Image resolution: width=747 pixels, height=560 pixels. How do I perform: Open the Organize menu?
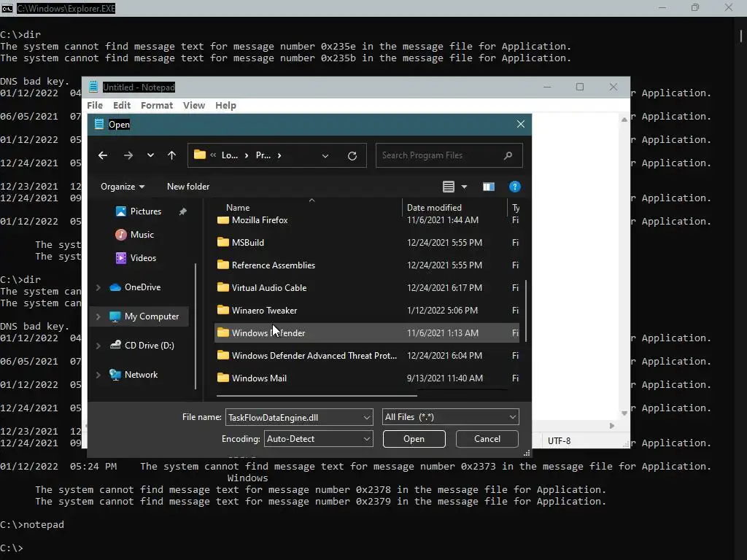(123, 187)
